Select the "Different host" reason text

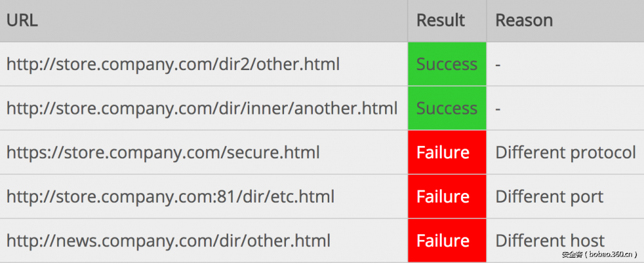(x=550, y=240)
